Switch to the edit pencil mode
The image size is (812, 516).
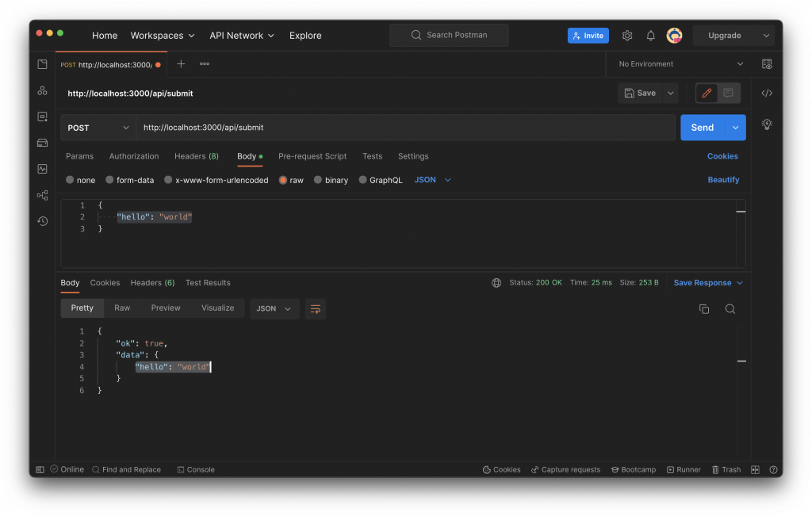(x=707, y=94)
